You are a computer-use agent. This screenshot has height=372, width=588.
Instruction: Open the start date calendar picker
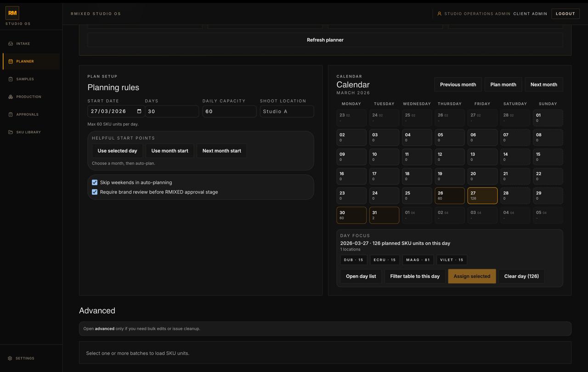pyautogui.click(x=139, y=111)
